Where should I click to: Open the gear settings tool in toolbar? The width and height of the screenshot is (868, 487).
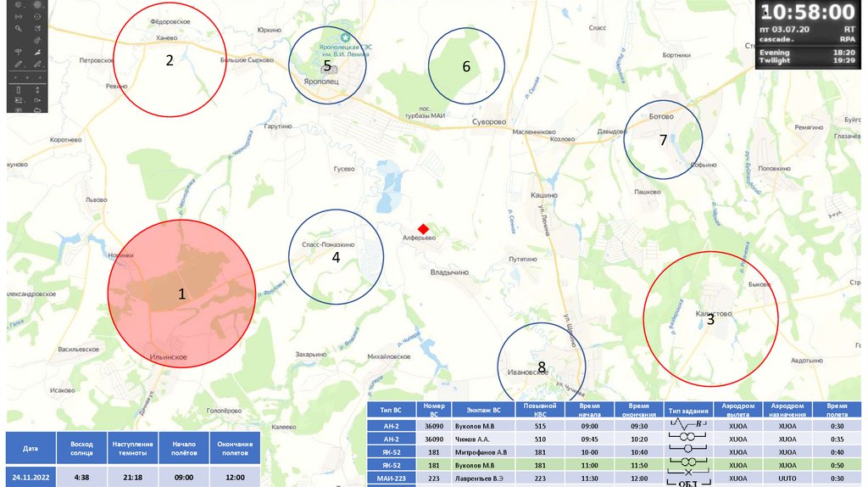pos(19,4)
